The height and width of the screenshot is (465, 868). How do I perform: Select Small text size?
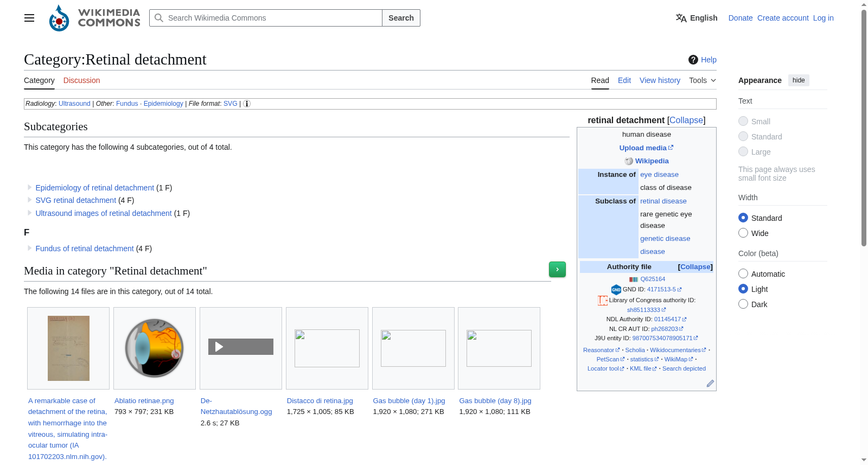(x=743, y=121)
